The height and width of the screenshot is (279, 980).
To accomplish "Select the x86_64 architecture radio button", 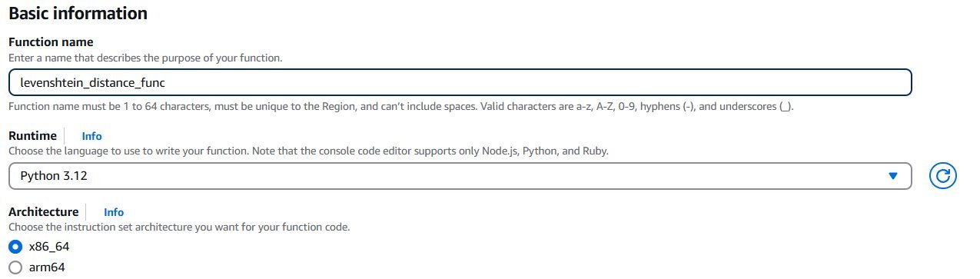I will [x=15, y=247].
